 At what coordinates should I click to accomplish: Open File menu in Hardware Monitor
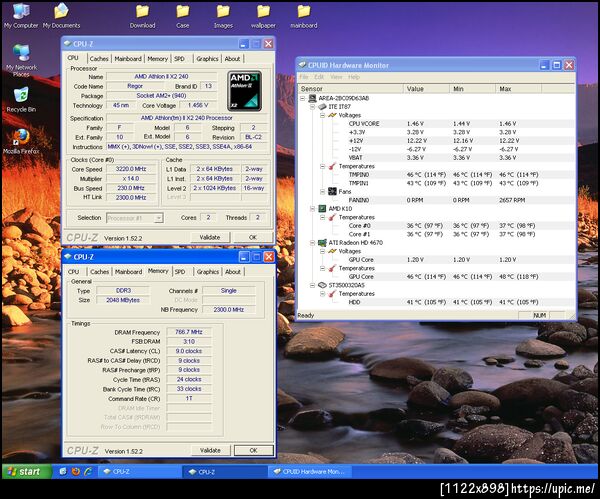tap(304, 77)
